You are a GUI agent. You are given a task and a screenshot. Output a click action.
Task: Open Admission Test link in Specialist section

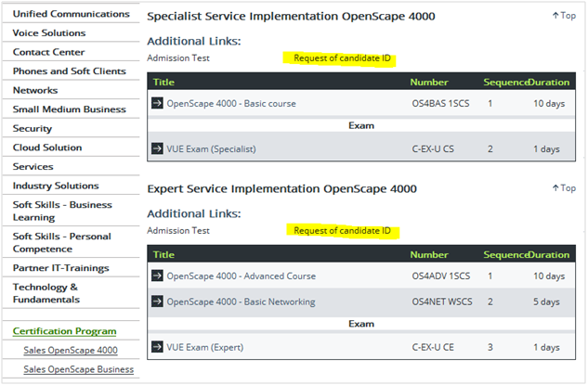[x=178, y=58]
